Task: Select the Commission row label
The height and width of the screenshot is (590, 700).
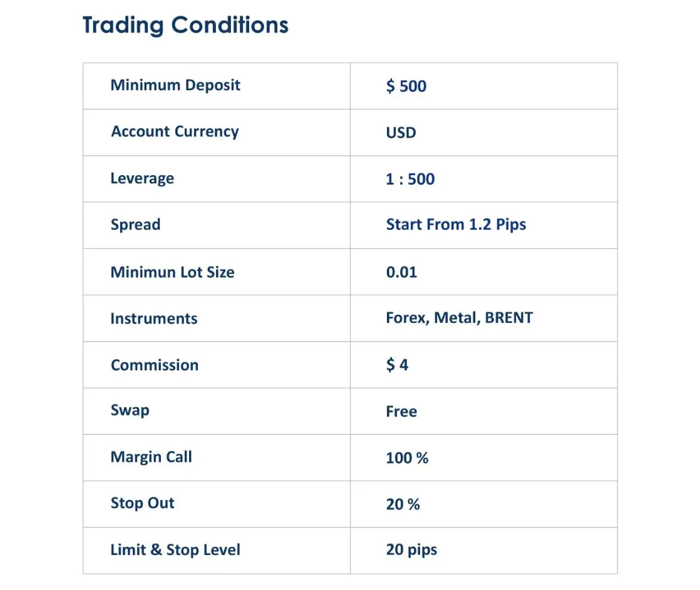Action: 155,365
